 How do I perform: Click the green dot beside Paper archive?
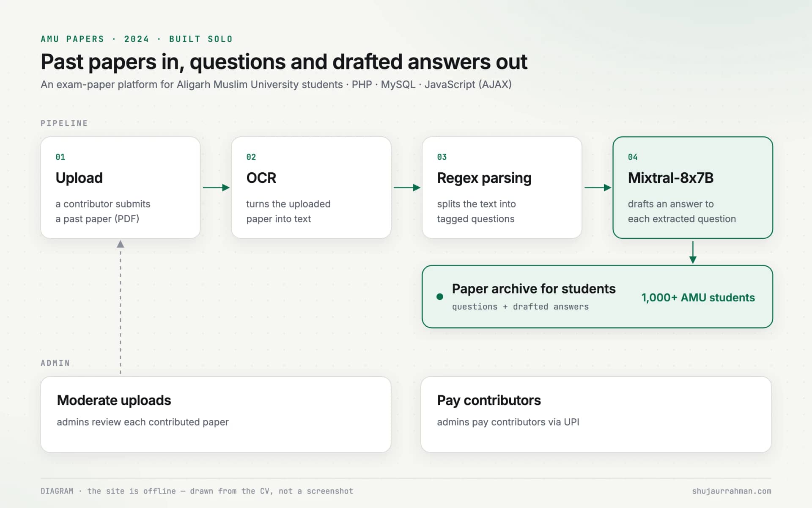tap(440, 297)
